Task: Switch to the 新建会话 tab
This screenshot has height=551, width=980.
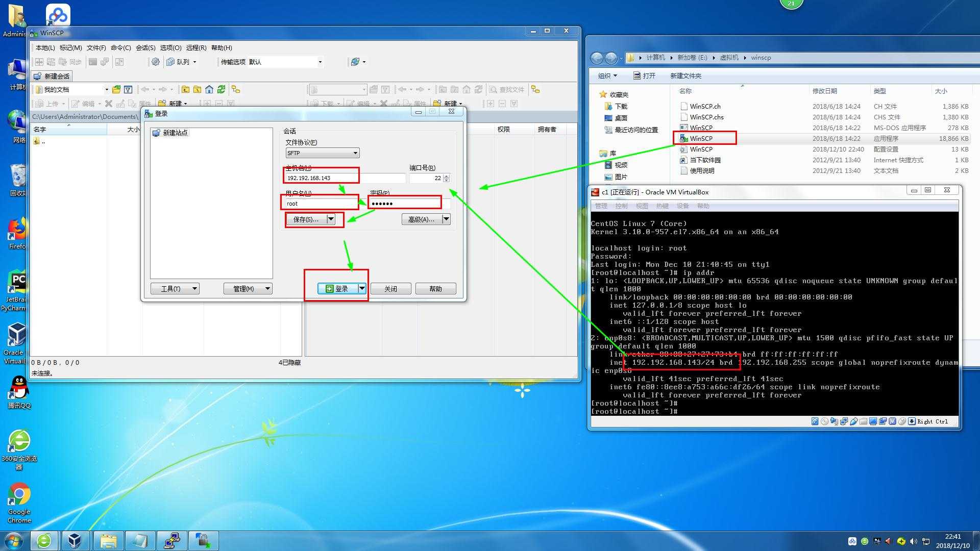Action: click(52, 76)
